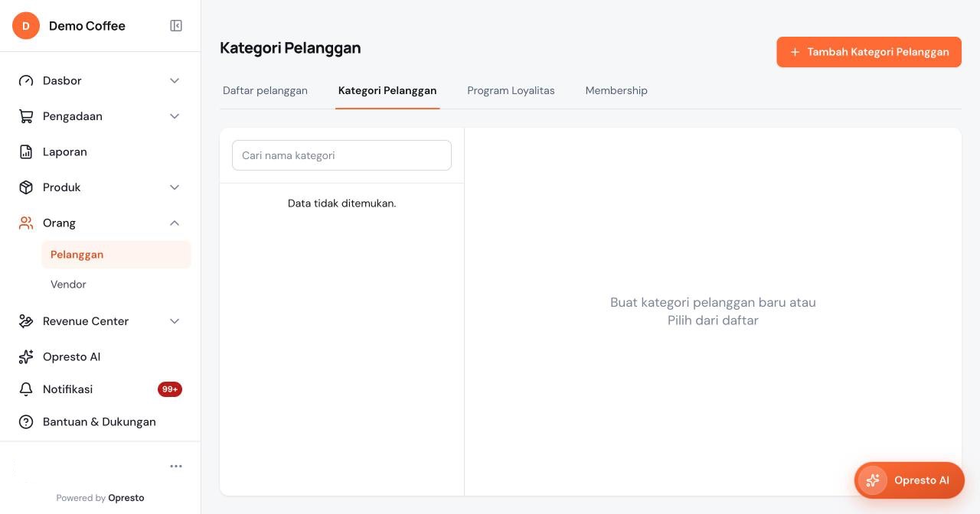Click the Demo Coffee avatar icon

pyautogui.click(x=26, y=26)
